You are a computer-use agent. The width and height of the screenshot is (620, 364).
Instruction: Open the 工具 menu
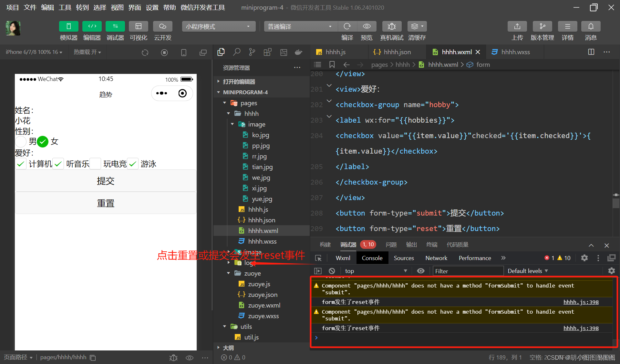[65, 7]
